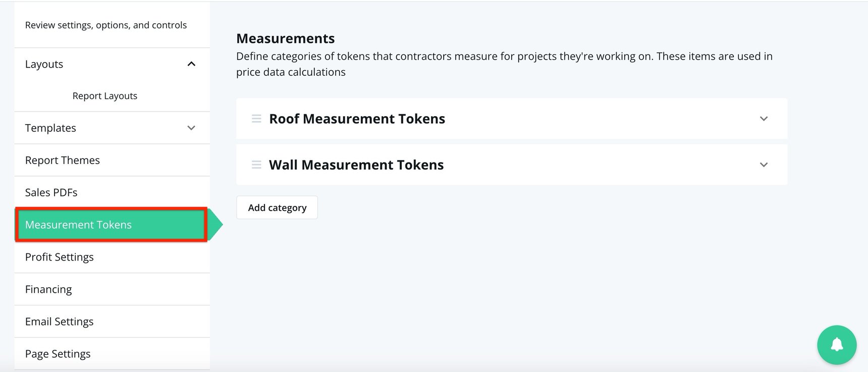
Task: Click the Add category button
Action: tap(277, 207)
